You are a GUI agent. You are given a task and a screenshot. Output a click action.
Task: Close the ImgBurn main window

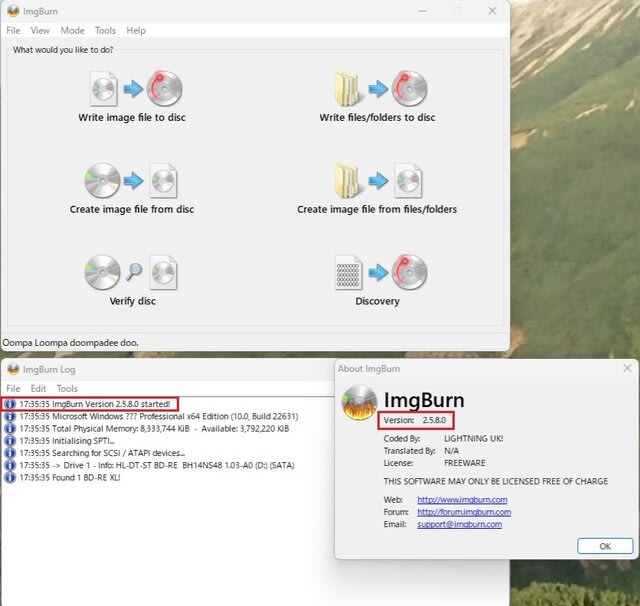point(493,11)
